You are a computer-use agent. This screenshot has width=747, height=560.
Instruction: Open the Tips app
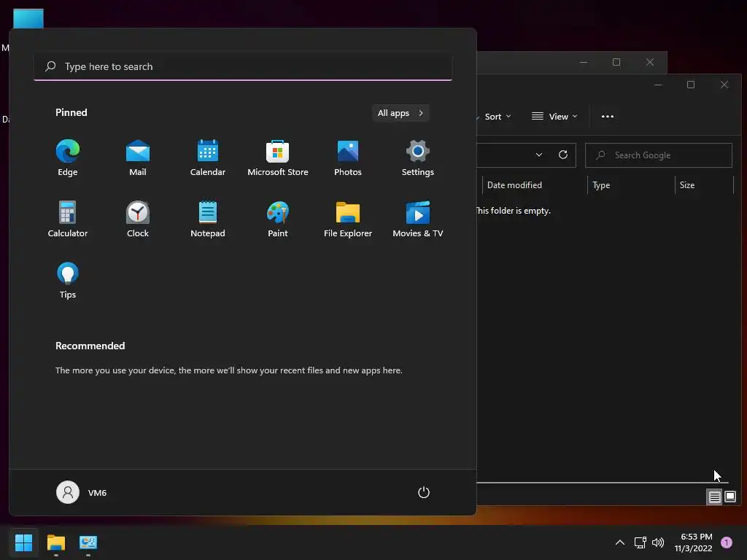(x=68, y=280)
